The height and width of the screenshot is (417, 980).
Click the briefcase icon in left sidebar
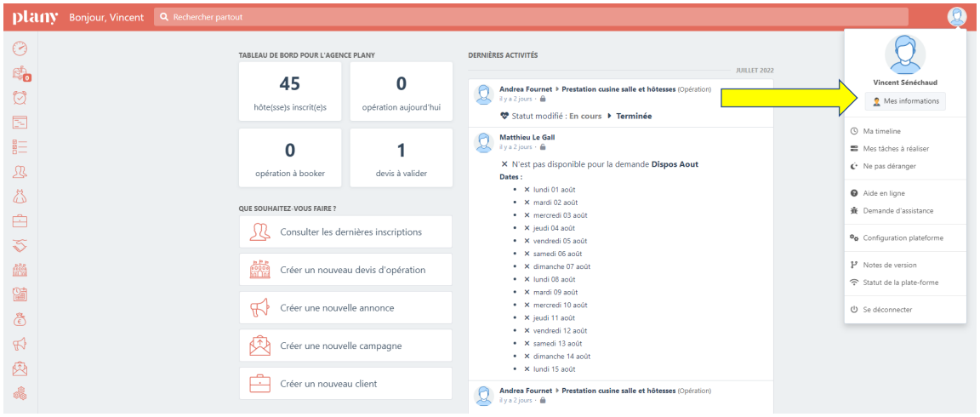pos(20,221)
